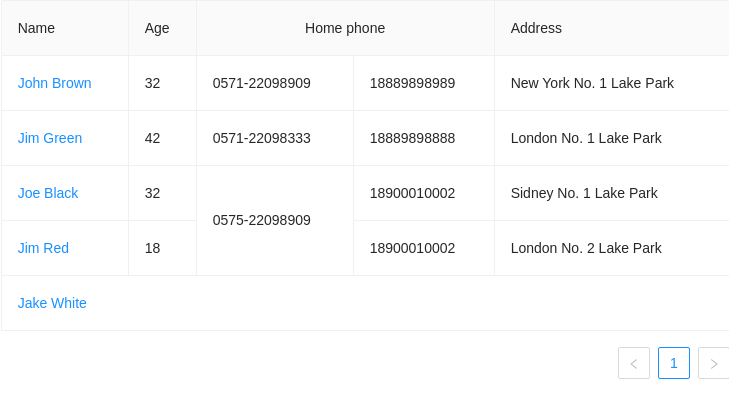Open Jim Red name link
This screenshot has height=395, width=729.
pyautogui.click(x=43, y=248)
